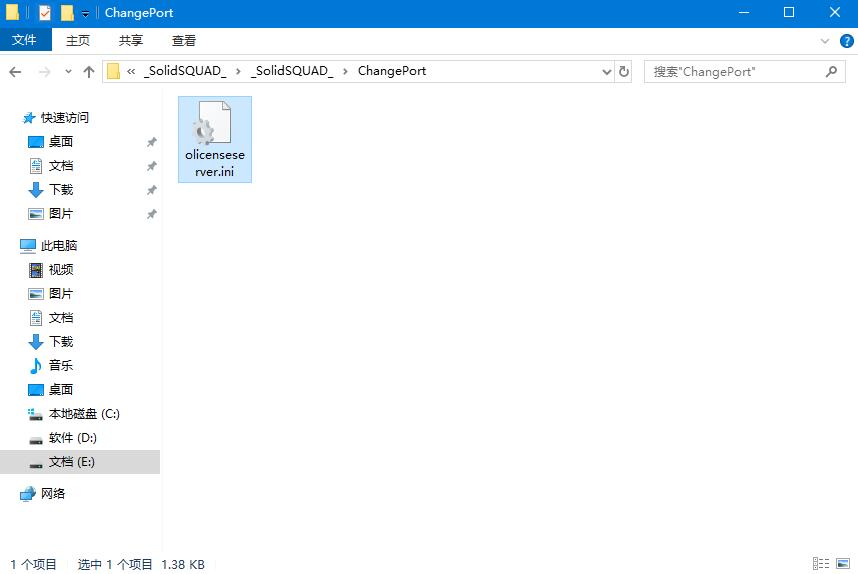Go back with the back arrow
858x574 pixels.
click(x=15, y=72)
